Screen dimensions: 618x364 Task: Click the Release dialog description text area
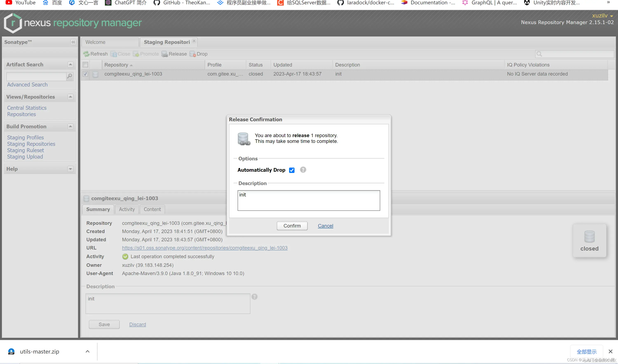pos(309,201)
